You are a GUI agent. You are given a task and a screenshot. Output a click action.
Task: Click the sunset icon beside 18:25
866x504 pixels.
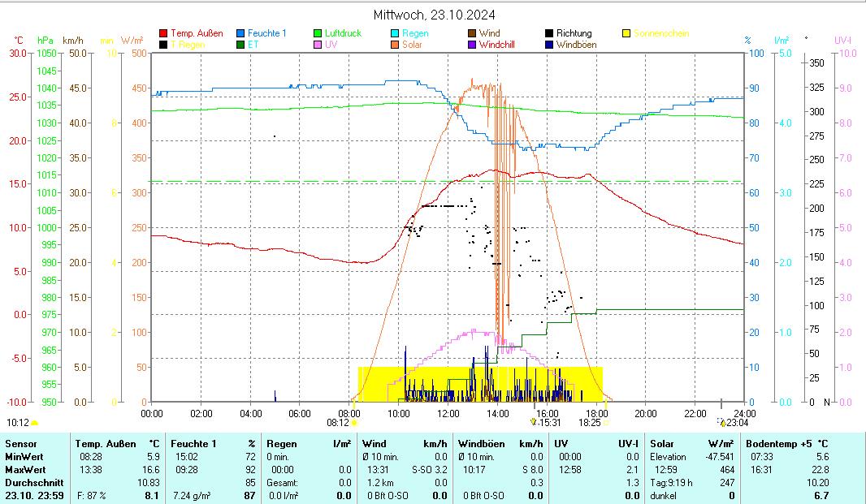click(606, 423)
